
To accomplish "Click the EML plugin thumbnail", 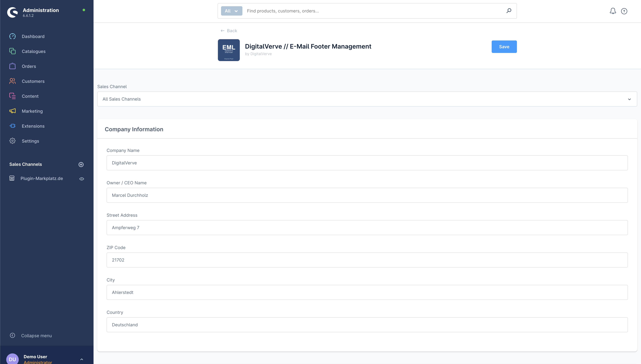I will (x=229, y=50).
